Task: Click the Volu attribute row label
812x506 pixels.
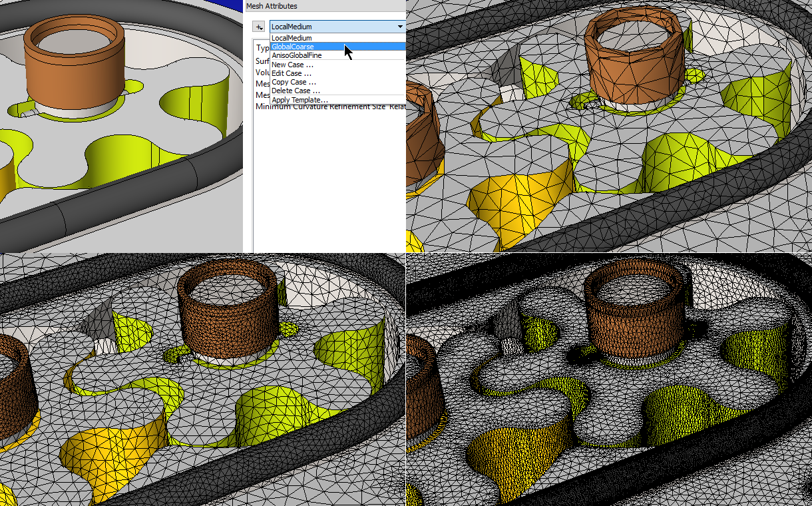Action: coord(262,72)
